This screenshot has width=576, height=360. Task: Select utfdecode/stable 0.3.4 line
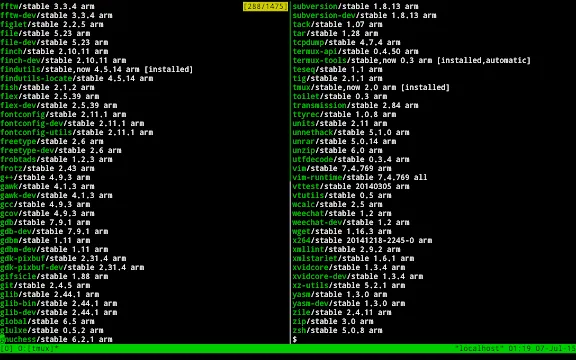[351, 159]
